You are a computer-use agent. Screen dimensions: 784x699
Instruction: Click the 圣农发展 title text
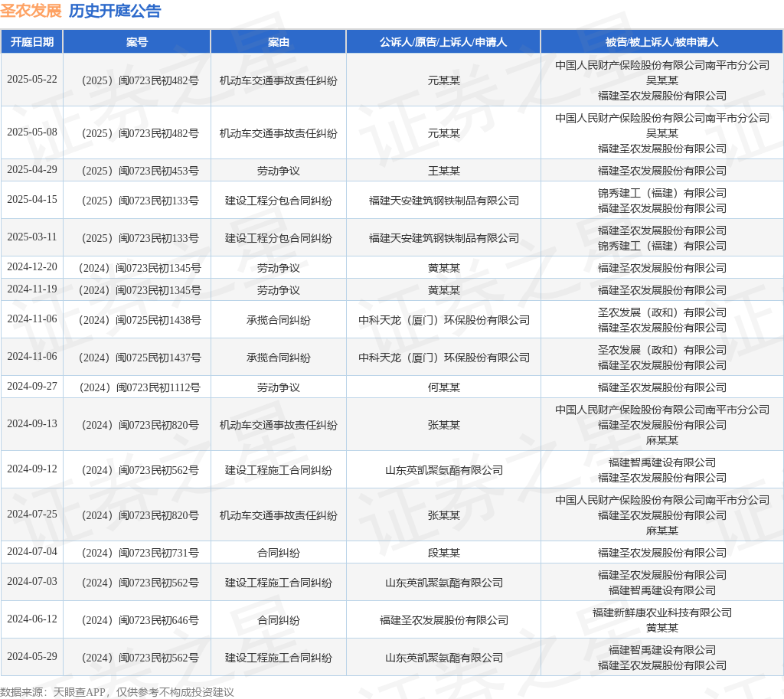pos(31,11)
